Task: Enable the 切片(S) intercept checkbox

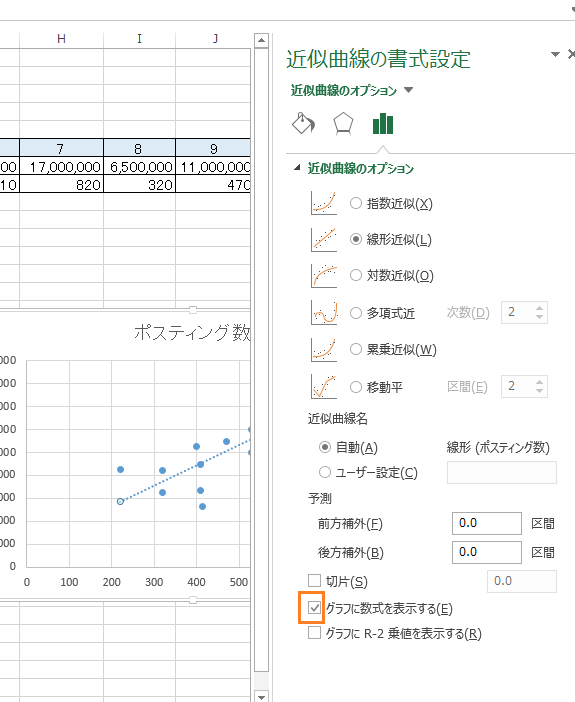Action: click(x=314, y=581)
